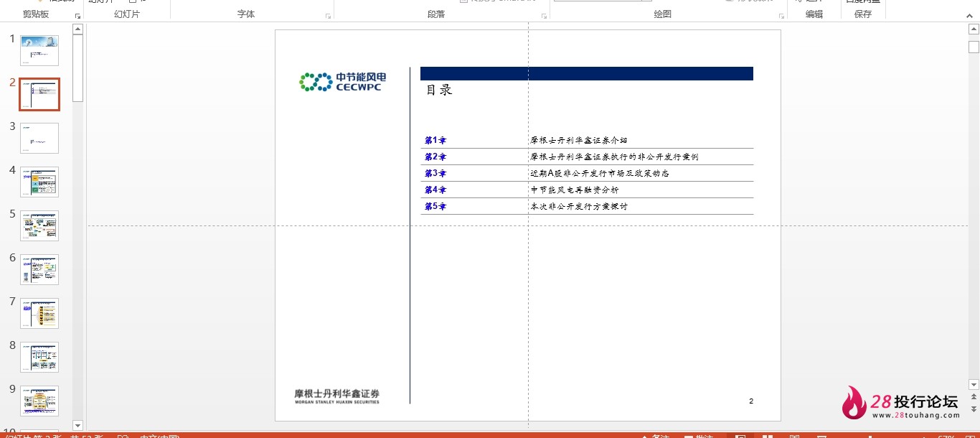The width and height of the screenshot is (980, 438).
Task: Click the 保存 ribbon group label
Action: click(x=863, y=14)
